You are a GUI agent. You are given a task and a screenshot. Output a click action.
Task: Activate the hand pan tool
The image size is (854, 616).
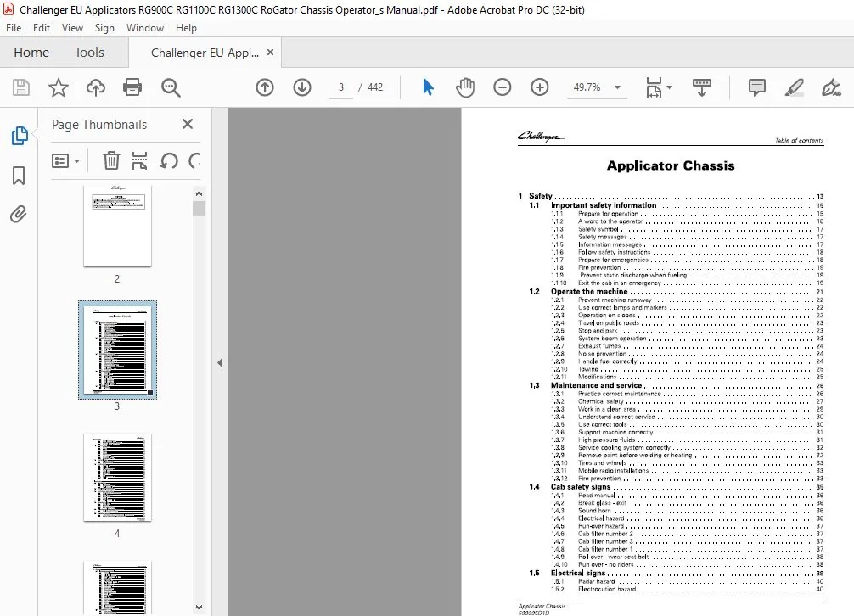tap(465, 87)
